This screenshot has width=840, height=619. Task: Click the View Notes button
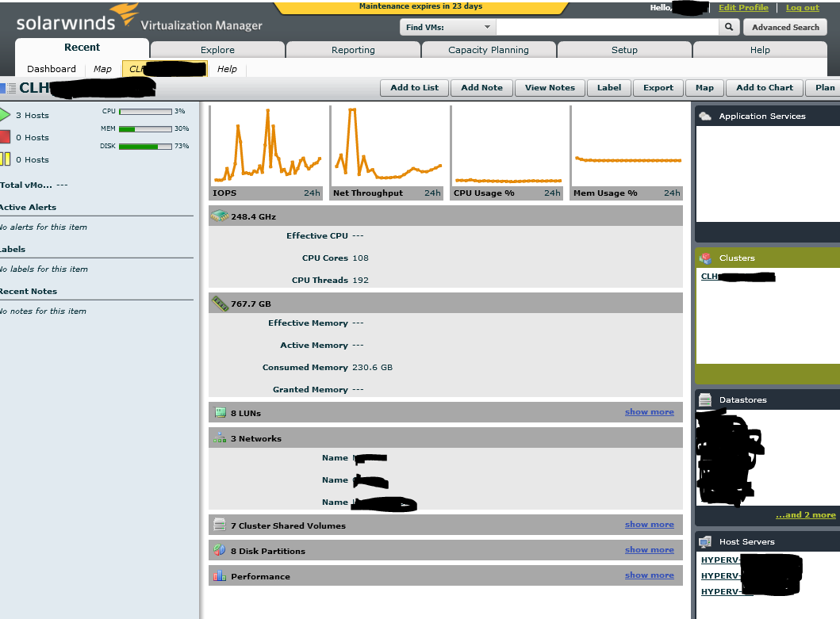point(550,88)
